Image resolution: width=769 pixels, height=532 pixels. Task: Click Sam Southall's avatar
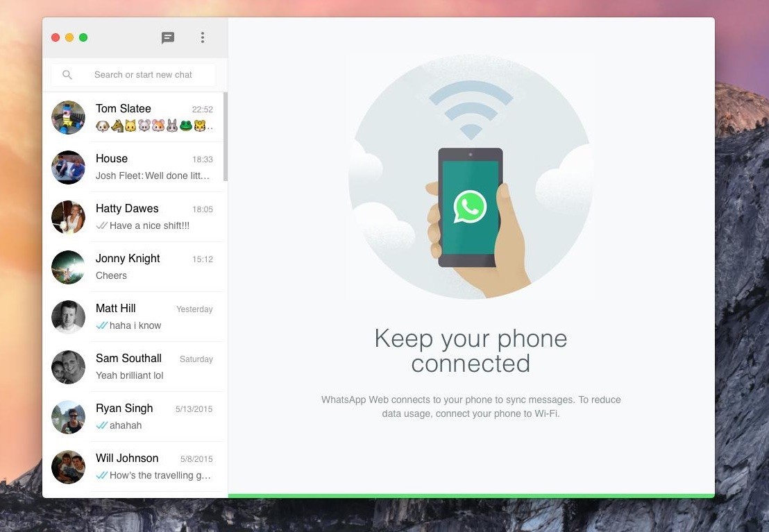click(68, 367)
